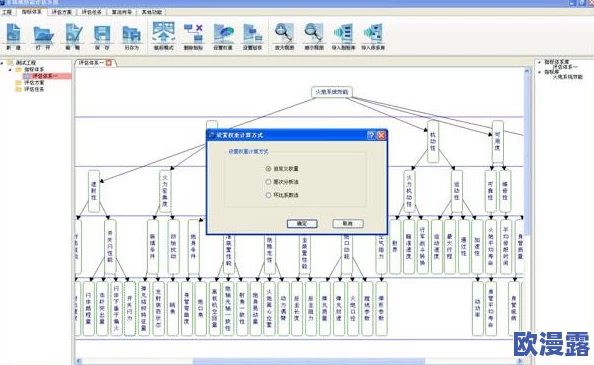594x365 pixels.
Task: Click the 评估任务 folder icon in left tree
Action: 18,89
